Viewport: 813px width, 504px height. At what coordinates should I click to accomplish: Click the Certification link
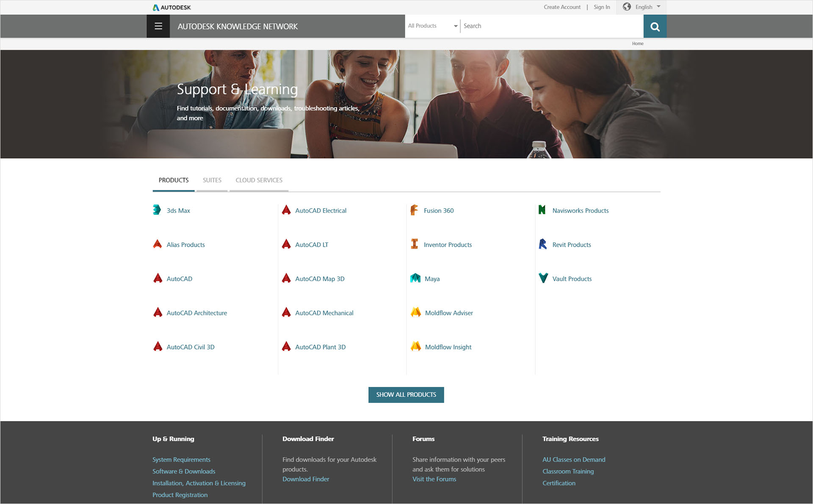[x=559, y=483]
